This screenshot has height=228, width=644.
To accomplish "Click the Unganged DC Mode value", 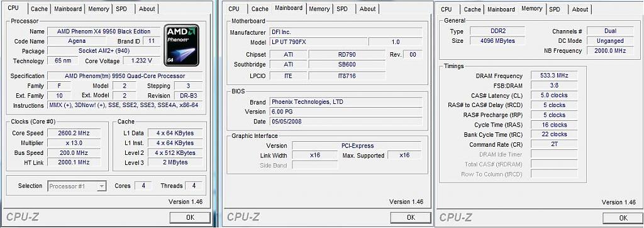I will point(610,41).
